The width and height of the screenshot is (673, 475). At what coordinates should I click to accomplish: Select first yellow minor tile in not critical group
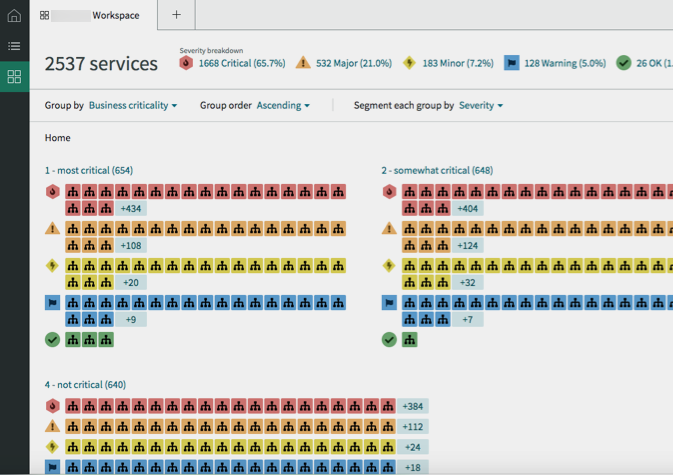pos(73,447)
